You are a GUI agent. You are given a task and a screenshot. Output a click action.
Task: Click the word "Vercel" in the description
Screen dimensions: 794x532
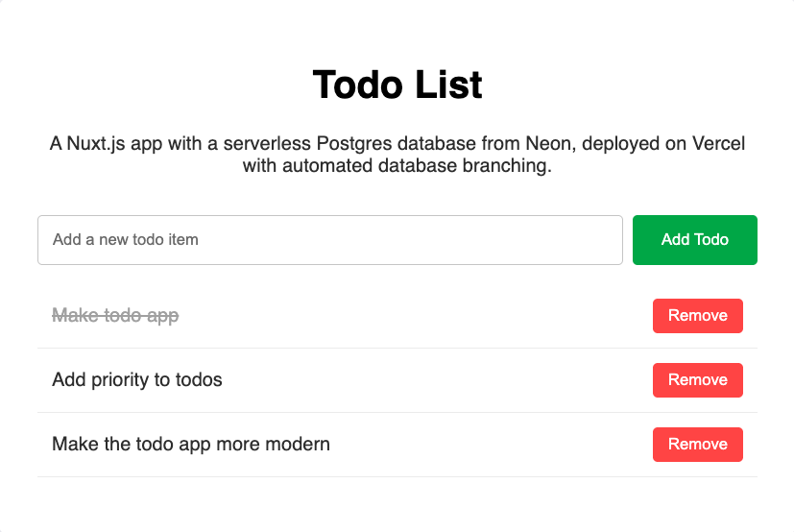tap(717, 144)
